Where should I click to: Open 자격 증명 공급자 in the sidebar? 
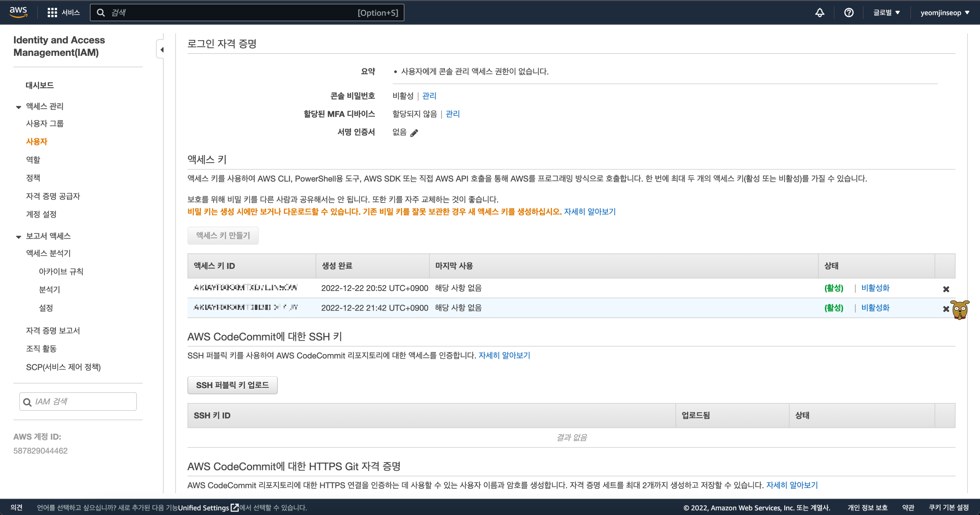(53, 196)
